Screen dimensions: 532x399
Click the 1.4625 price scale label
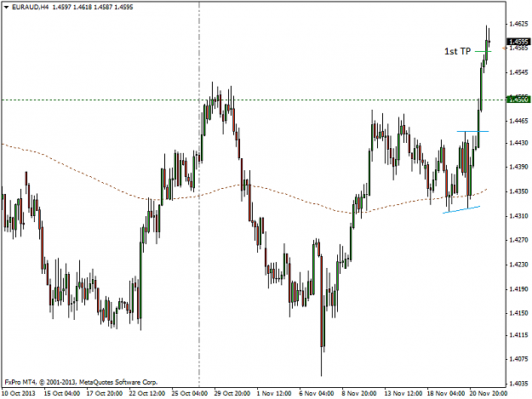518,24
